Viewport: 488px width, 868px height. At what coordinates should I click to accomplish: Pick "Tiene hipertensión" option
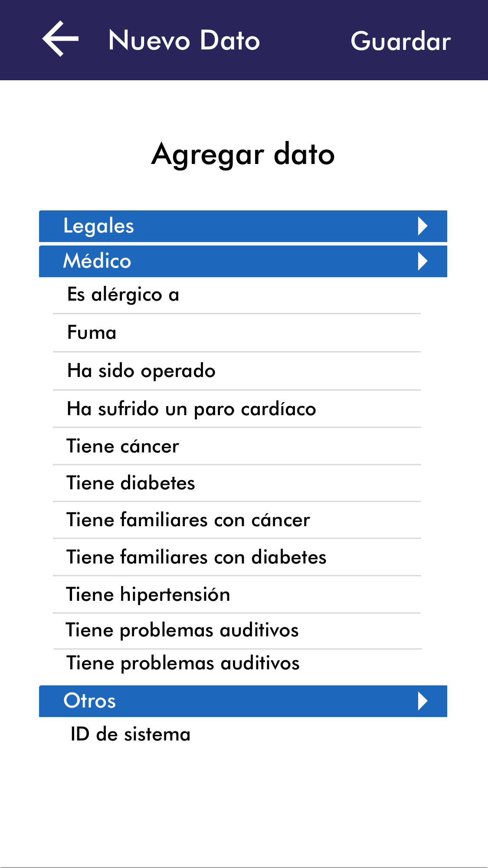point(148,595)
